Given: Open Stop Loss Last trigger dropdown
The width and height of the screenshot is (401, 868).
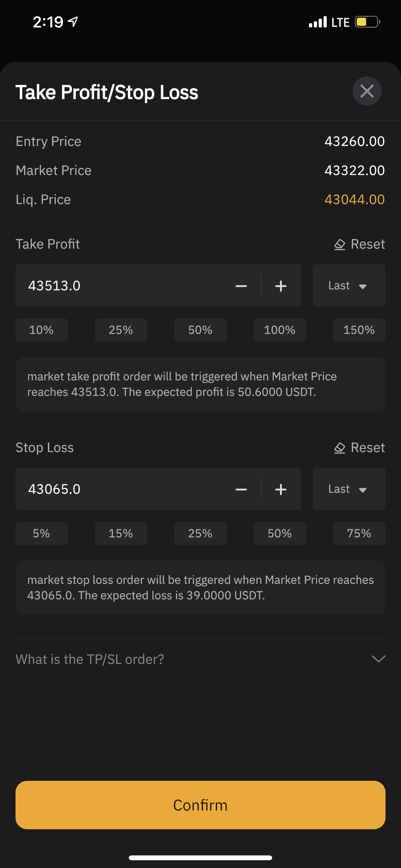Looking at the screenshot, I should pyautogui.click(x=349, y=489).
